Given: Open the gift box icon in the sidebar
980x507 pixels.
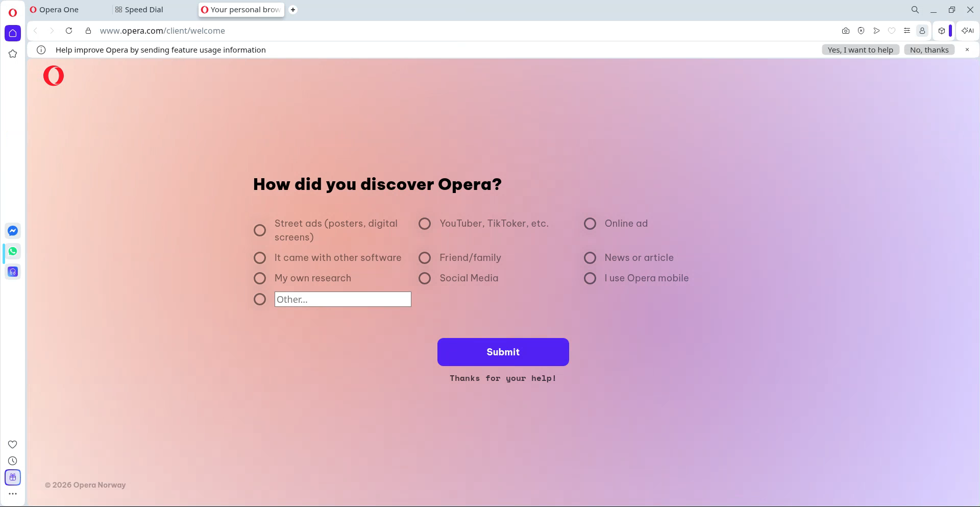Looking at the screenshot, I should (x=13, y=477).
